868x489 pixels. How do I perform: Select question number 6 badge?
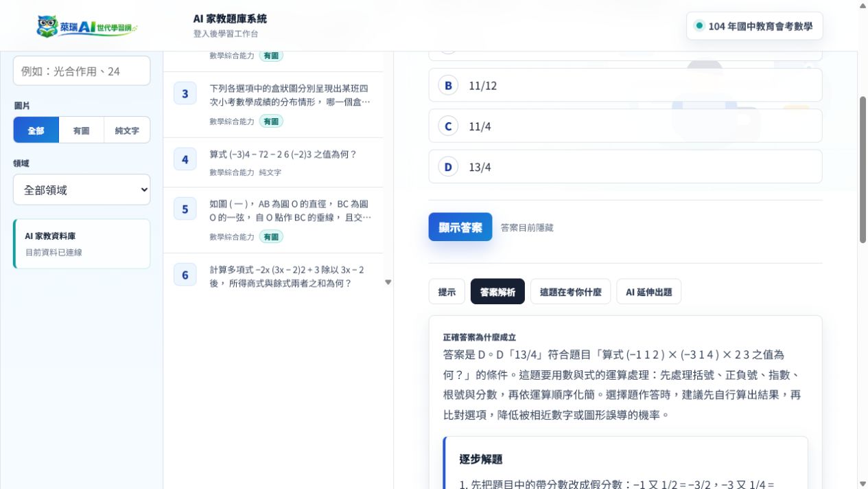185,275
